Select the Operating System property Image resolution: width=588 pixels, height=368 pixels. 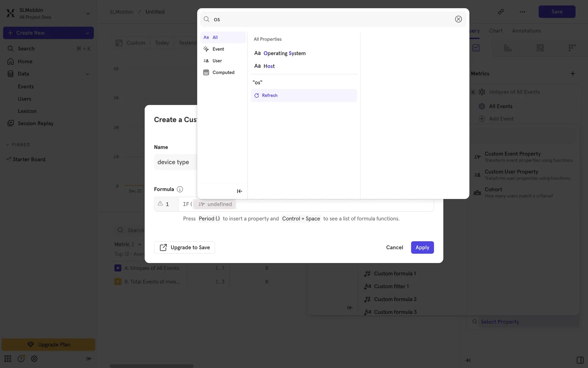[x=284, y=53]
